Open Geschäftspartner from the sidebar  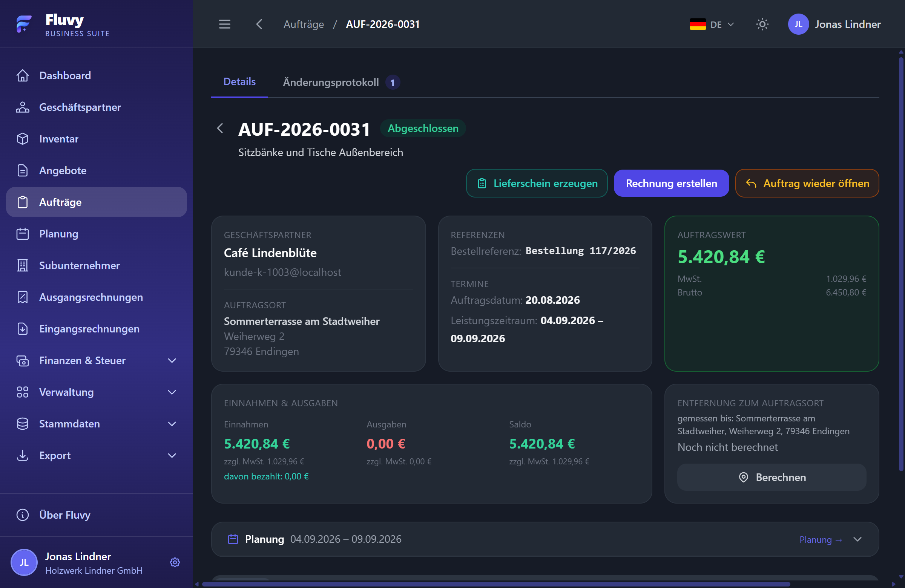[97, 107]
